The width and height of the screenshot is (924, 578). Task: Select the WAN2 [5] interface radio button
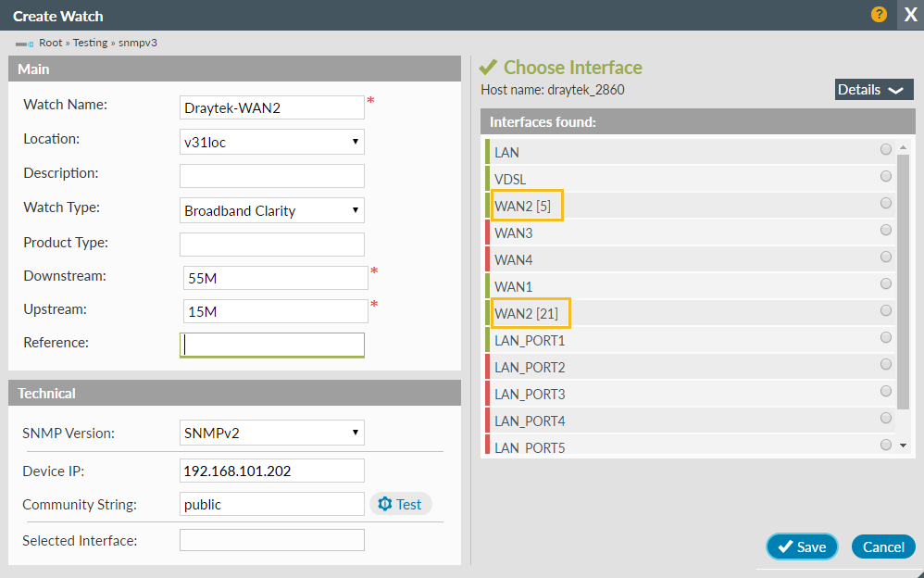pos(885,202)
